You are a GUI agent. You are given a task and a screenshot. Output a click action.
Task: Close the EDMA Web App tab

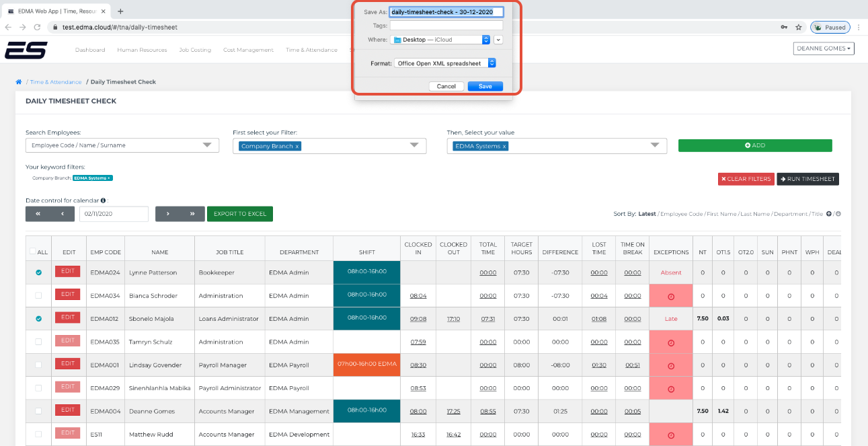[103, 11]
